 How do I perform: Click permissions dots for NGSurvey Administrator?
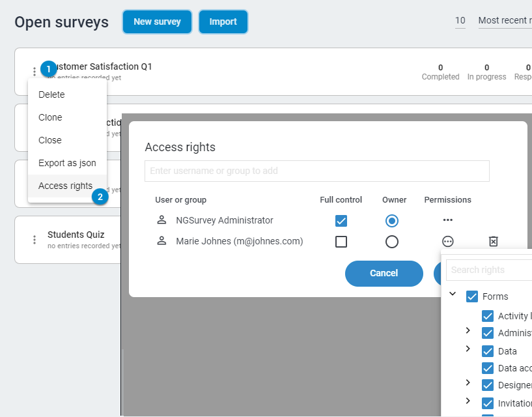447,220
